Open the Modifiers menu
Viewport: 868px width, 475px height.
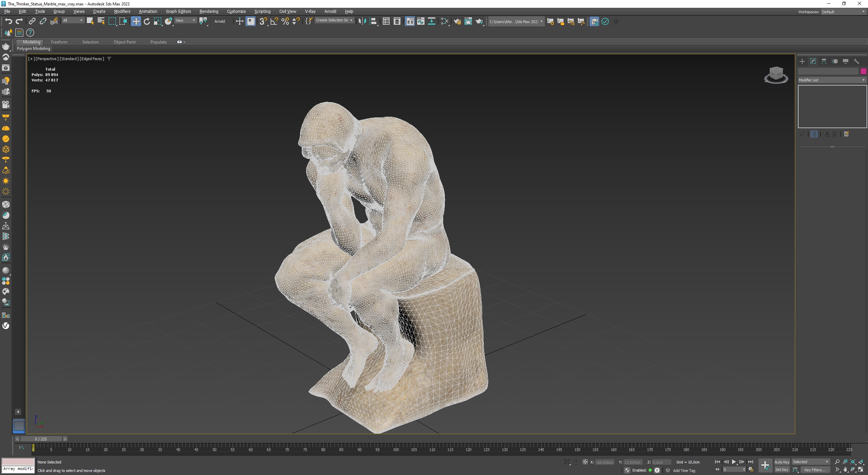(x=122, y=11)
